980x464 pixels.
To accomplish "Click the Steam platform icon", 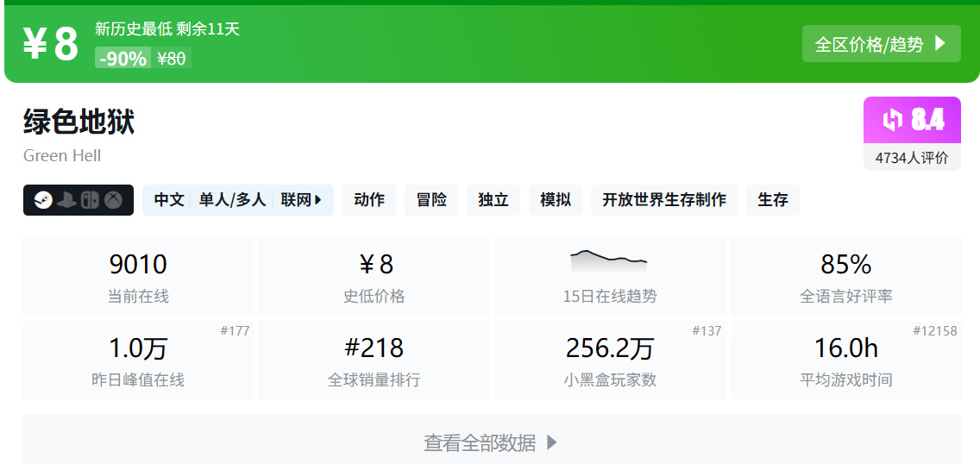I will coord(43,200).
